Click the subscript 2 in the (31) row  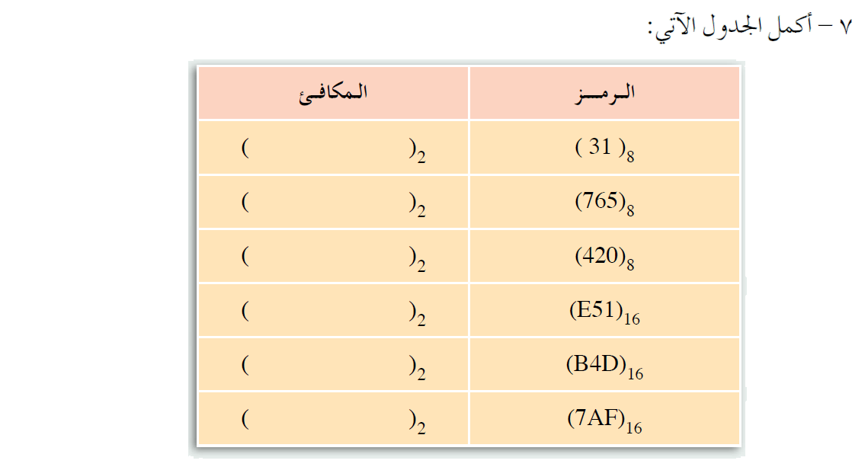click(421, 156)
